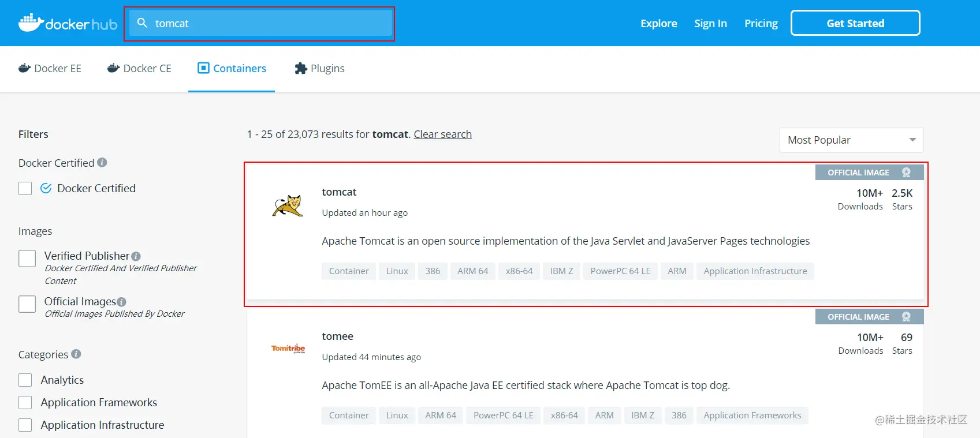Viewport: 980px width, 438px height.
Task: Open the Pricing page
Action: 761,23
